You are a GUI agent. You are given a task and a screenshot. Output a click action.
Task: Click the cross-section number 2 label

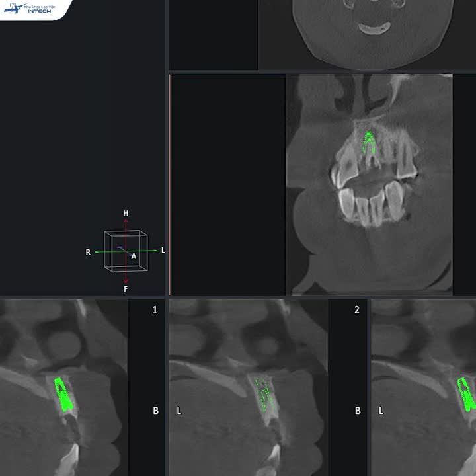pos(357,310)
